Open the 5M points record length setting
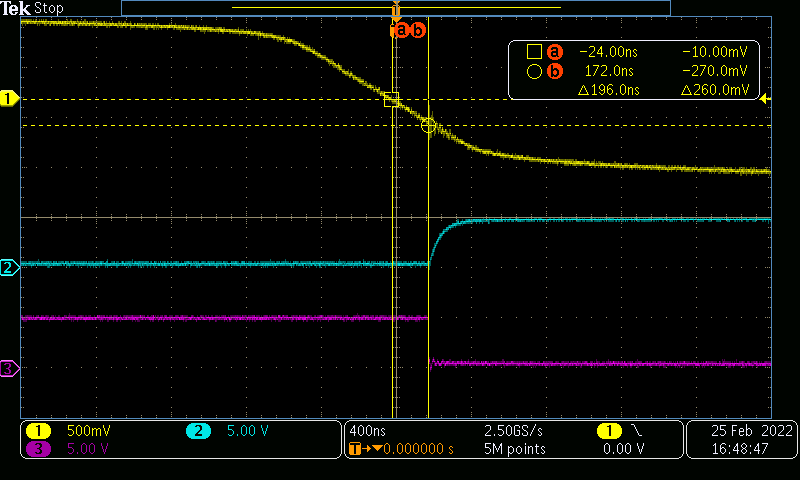Viewport: 800px width, 480px height. pos(515,449)
